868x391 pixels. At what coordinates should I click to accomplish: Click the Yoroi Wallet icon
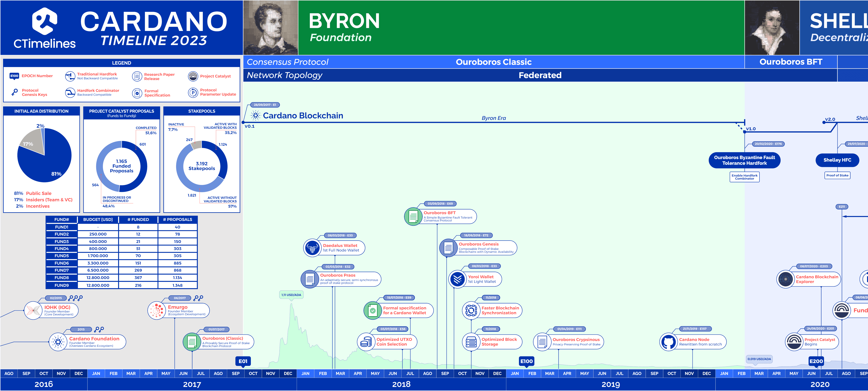(x=457, y=279)
